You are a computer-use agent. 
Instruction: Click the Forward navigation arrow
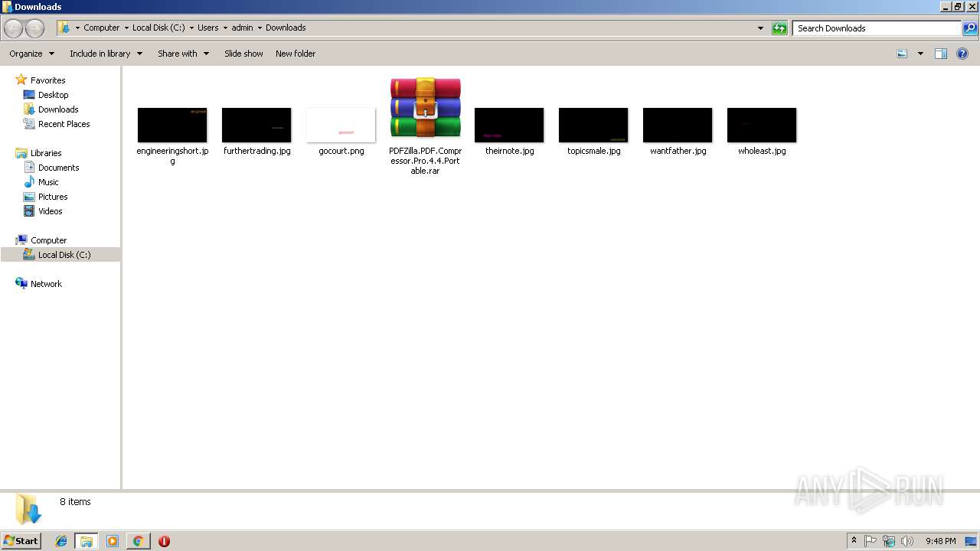(35, 28)
